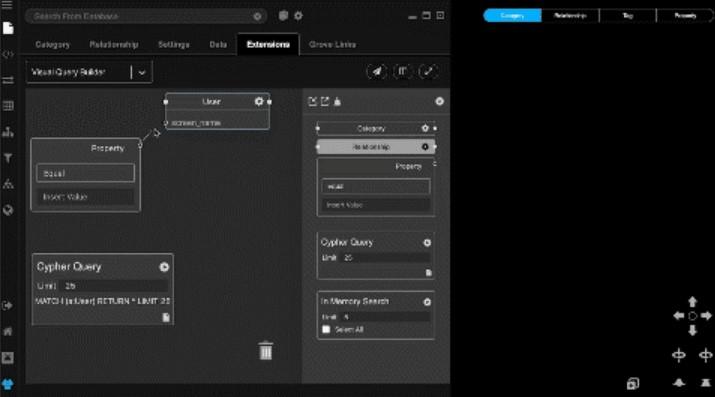This screenshot has height=397, width=715.
Task: Click the database icon beside the search bar
Action: pos(283,16)
